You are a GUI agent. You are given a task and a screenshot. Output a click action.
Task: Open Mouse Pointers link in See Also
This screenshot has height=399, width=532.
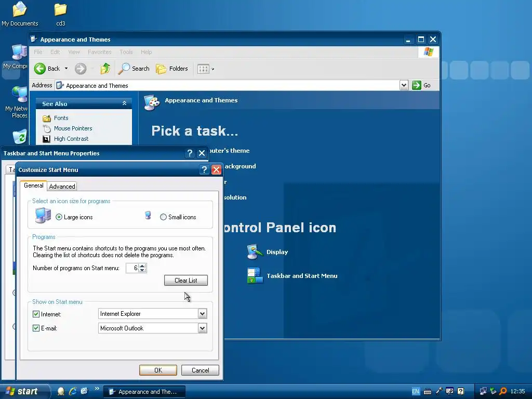tap(73, 128)
